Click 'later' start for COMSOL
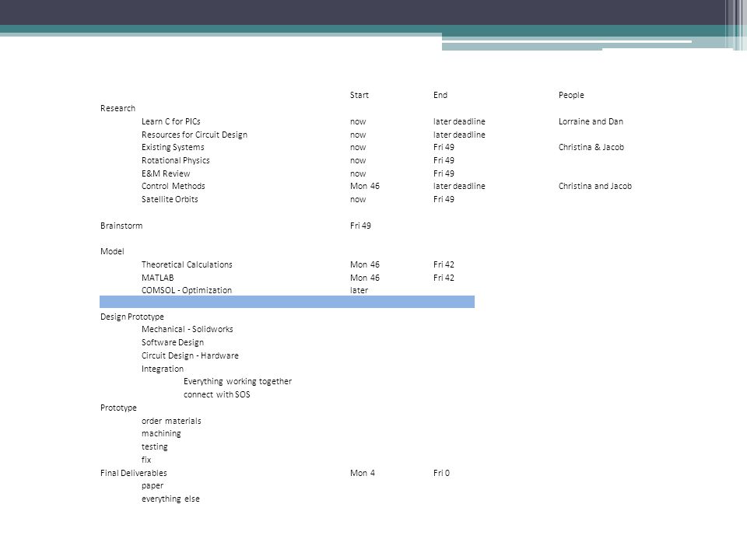Viewport: 747px width, 560px height. [x=359, y=290]
